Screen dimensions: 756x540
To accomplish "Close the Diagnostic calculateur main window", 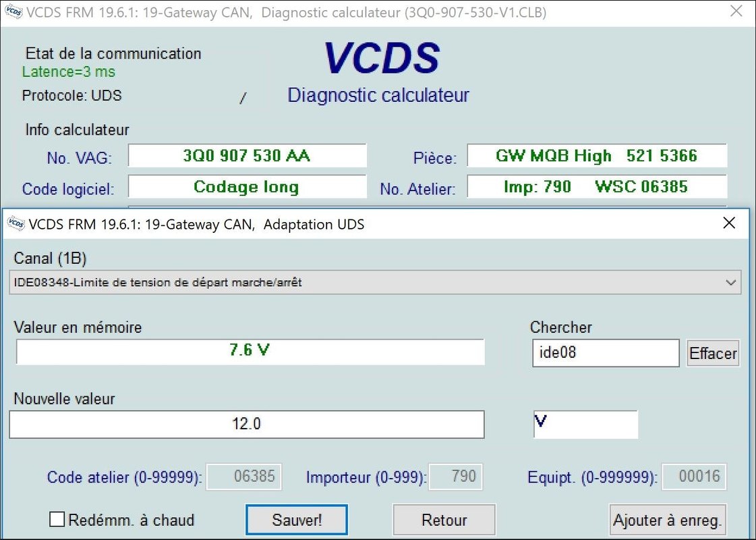I will [737, 11].
